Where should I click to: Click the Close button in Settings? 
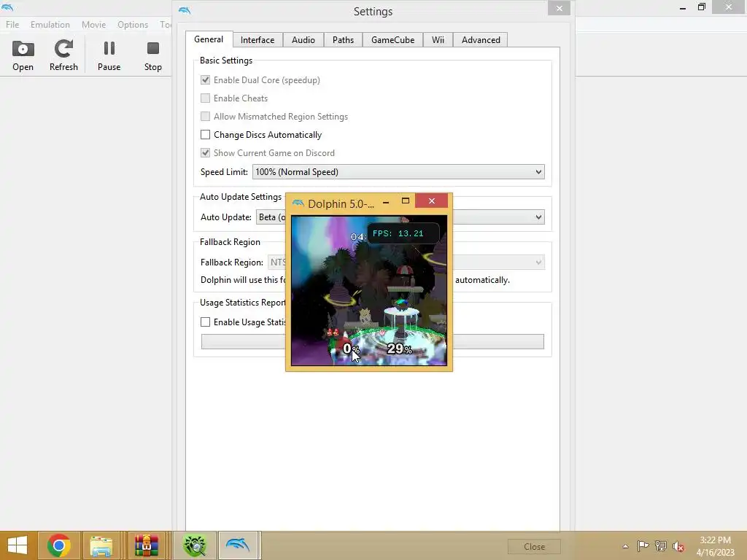point(534,547)
